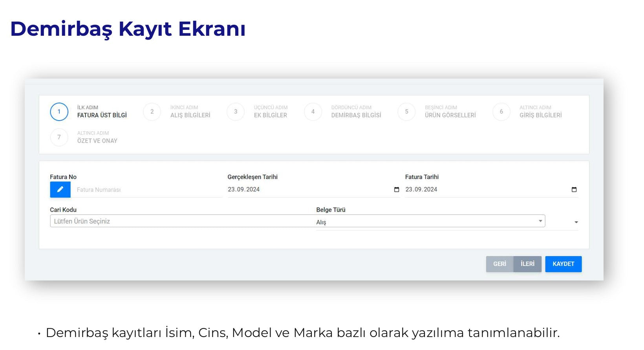
Task: Go to DEMİRBAŞ BİLGİSİ step label
Action: click(356, 115)
